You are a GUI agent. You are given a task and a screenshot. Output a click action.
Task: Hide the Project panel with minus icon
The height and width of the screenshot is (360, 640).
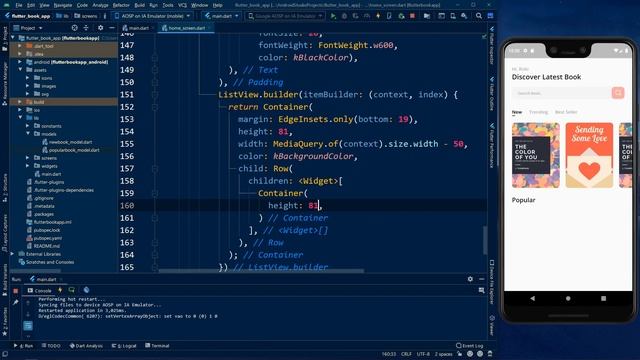[x=111, y=28]
